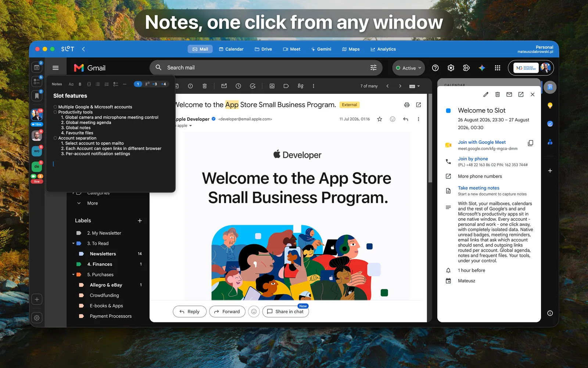Click the Forward button
Screen dimensions: 588x368
227,312
